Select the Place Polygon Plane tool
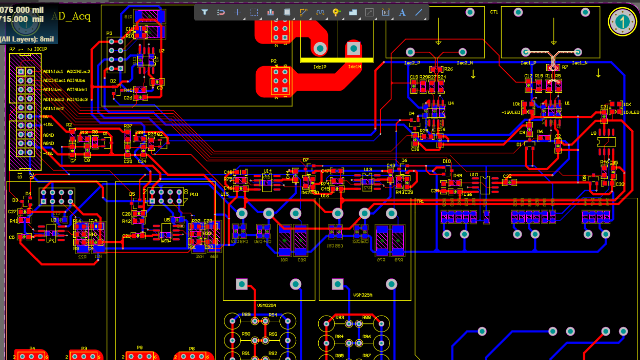 tap(353, 12)
